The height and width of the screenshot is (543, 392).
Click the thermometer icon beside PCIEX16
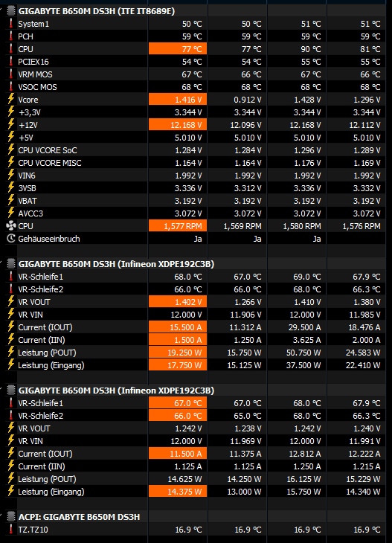[x=11, y=61]
